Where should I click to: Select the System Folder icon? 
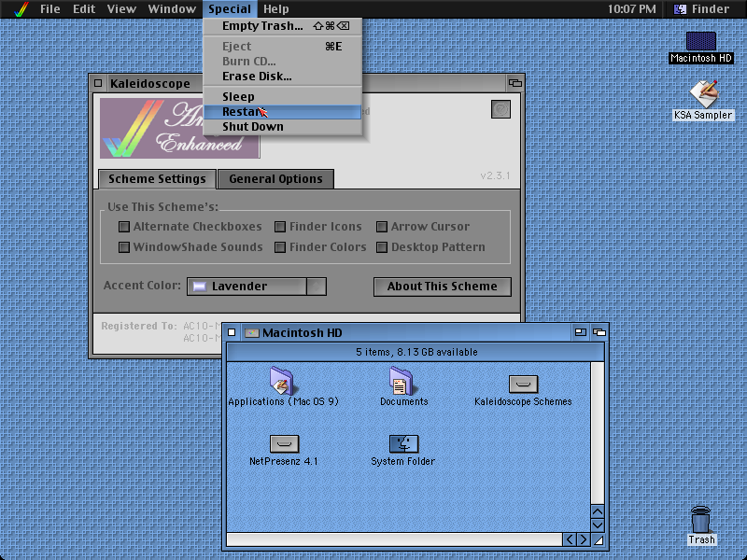pos(404,444)
